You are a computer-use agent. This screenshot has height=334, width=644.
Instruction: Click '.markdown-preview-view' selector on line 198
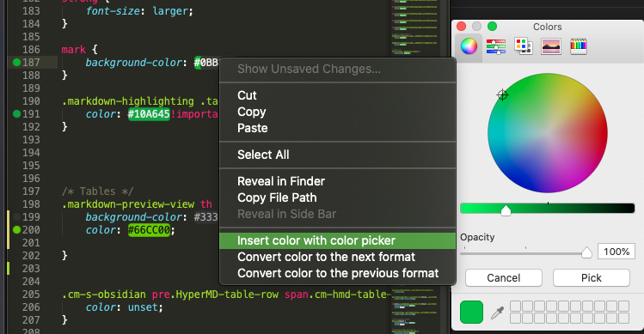click(x=128, y=204)
